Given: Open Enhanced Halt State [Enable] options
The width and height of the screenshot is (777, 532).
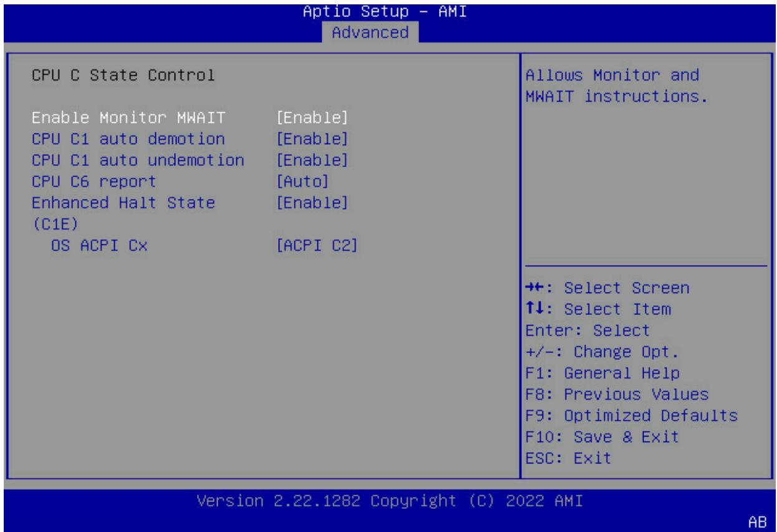Looking at the screenshot, I should [x=311, y=202].
